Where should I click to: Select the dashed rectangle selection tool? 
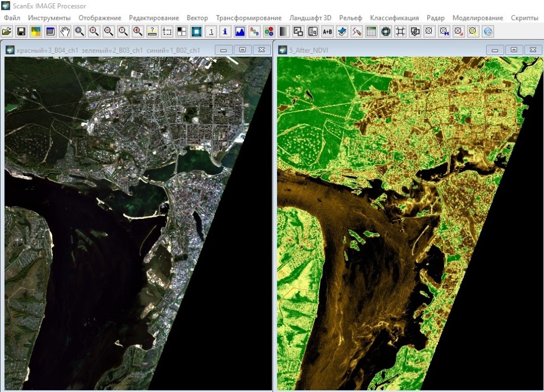point(167,32)
